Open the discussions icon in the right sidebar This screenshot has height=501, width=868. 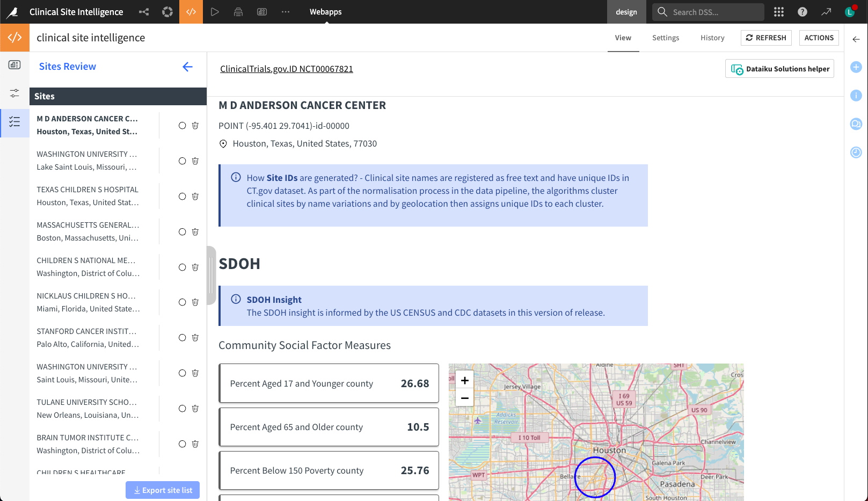coord(856,124)
